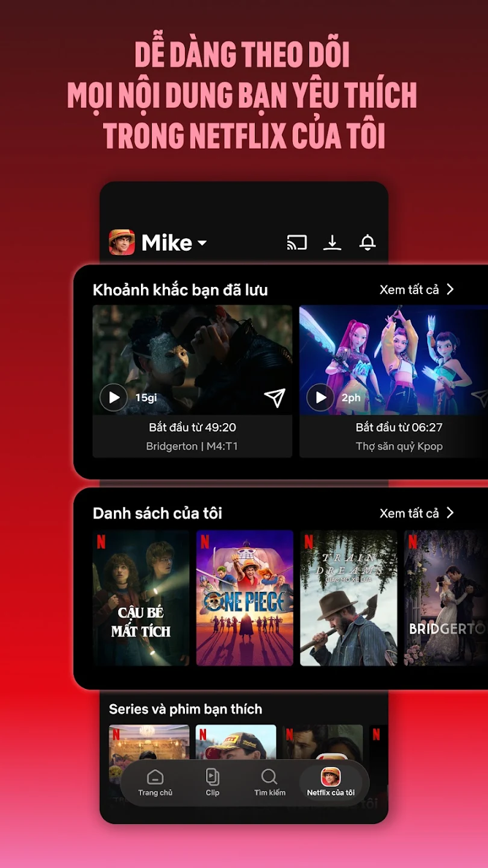This screenshot has height=868, width=488.
Task: Select "Thợ săn quỷ Kpop" caption
Action: click(x=399, y=446)
